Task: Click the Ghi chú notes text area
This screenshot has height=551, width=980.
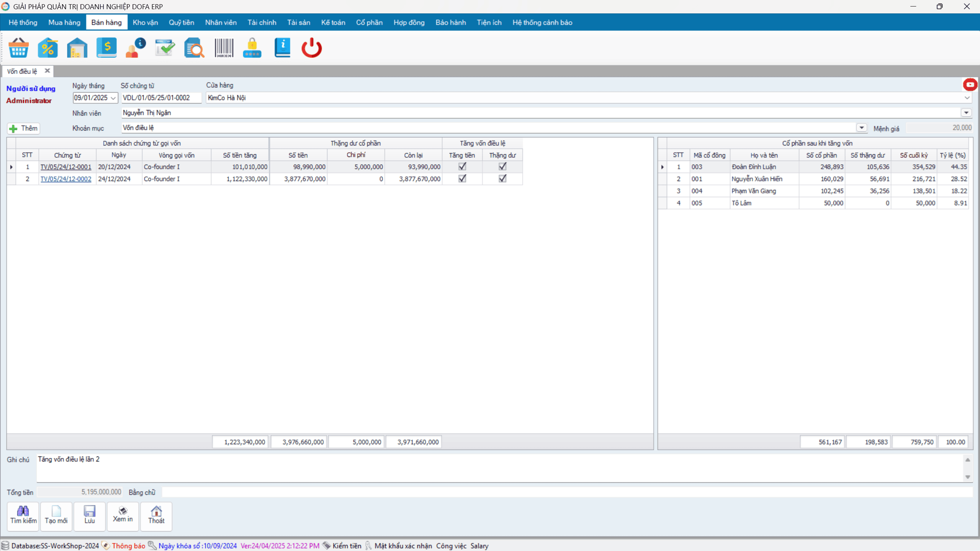Action: (x=500, y=468)
